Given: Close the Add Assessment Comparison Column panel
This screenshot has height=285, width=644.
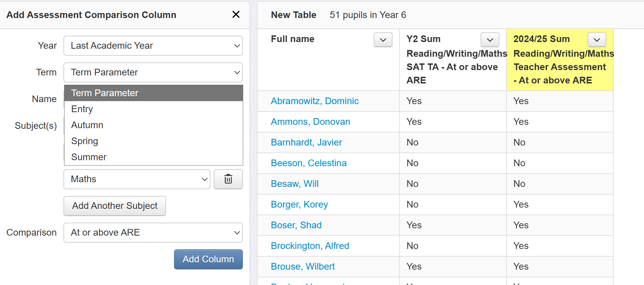Looking at the screenshot, I should [x=236, y=15].
